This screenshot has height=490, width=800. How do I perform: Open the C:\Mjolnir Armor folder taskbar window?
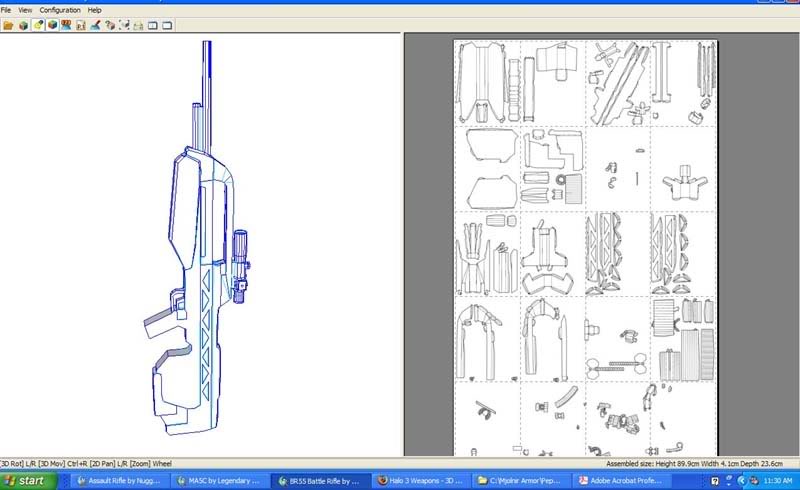click(521, 481)
